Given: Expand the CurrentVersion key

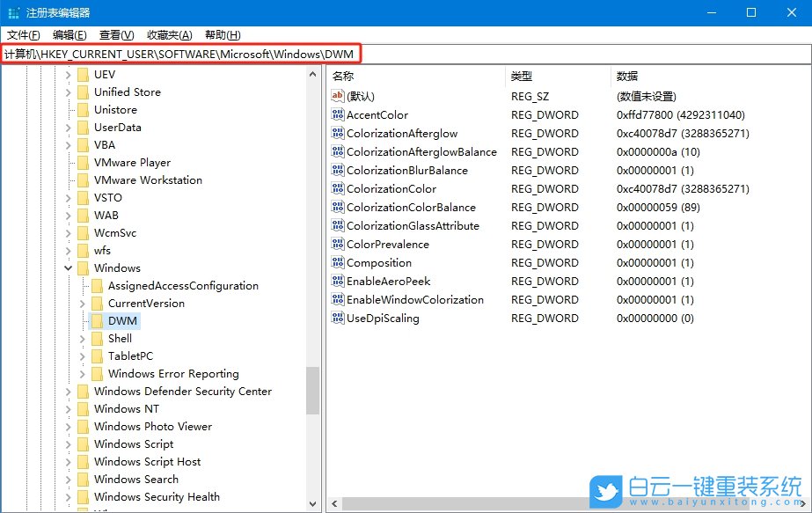Looking at the screenshot, I should [81, 303].
